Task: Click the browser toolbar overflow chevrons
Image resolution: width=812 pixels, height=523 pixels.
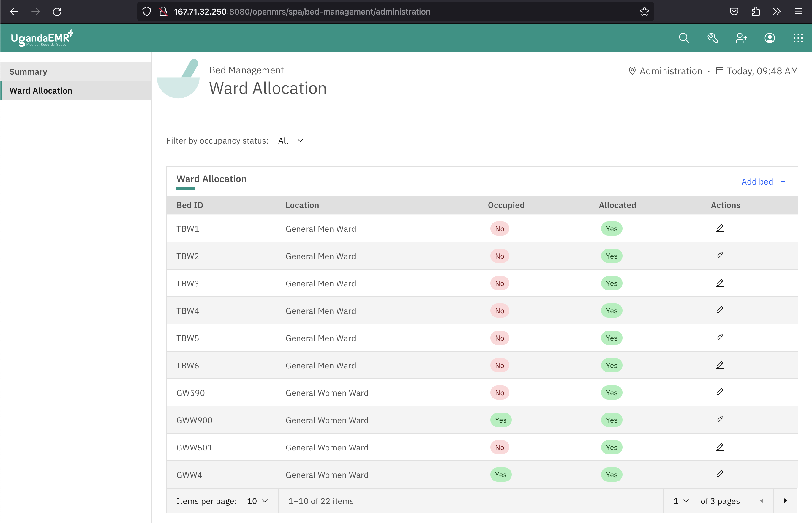Action: click(777, 12)
